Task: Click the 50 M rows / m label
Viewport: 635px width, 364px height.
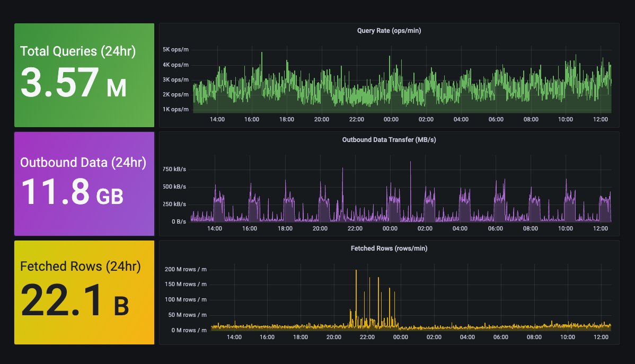Action: [187, 315]
